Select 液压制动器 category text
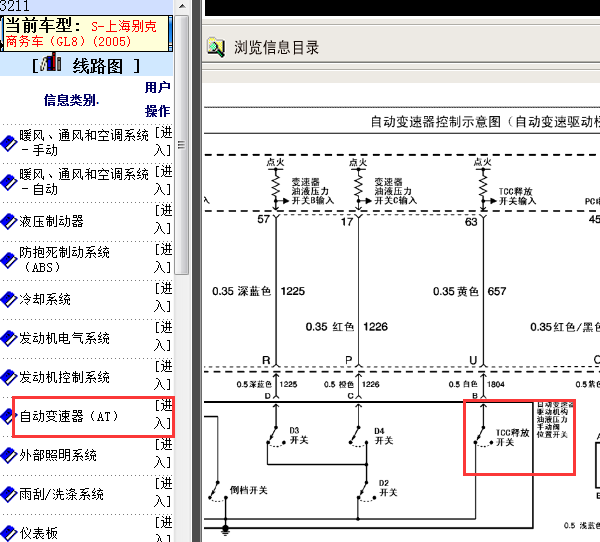The width and height of the screenshot is (600, 542). click(x=51, y=221)
